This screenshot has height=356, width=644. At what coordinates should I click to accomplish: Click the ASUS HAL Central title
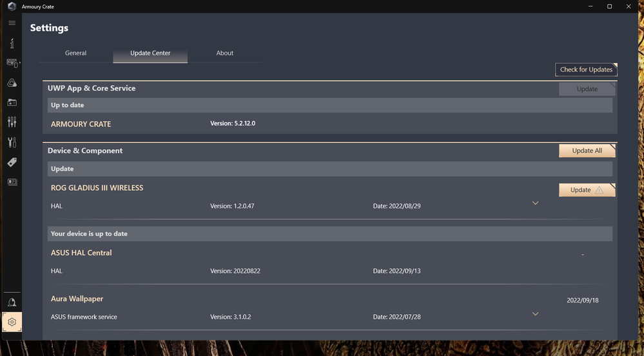(x=81, y=252)
